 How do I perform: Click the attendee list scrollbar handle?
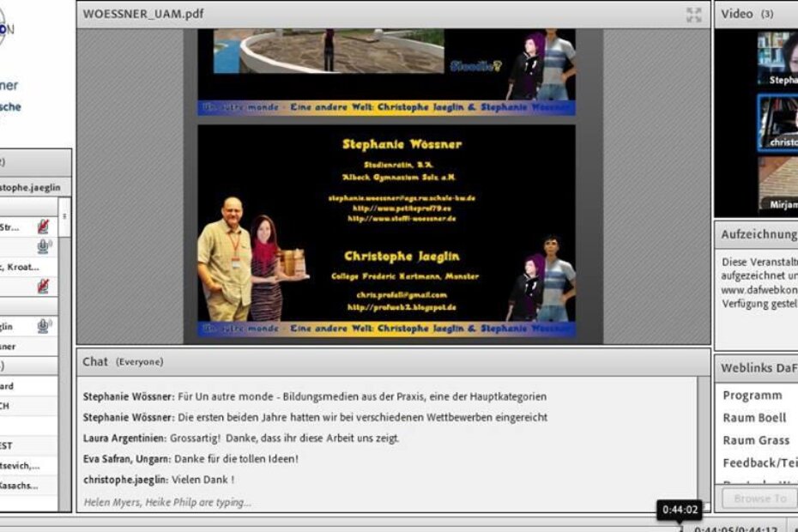point(65,216)
